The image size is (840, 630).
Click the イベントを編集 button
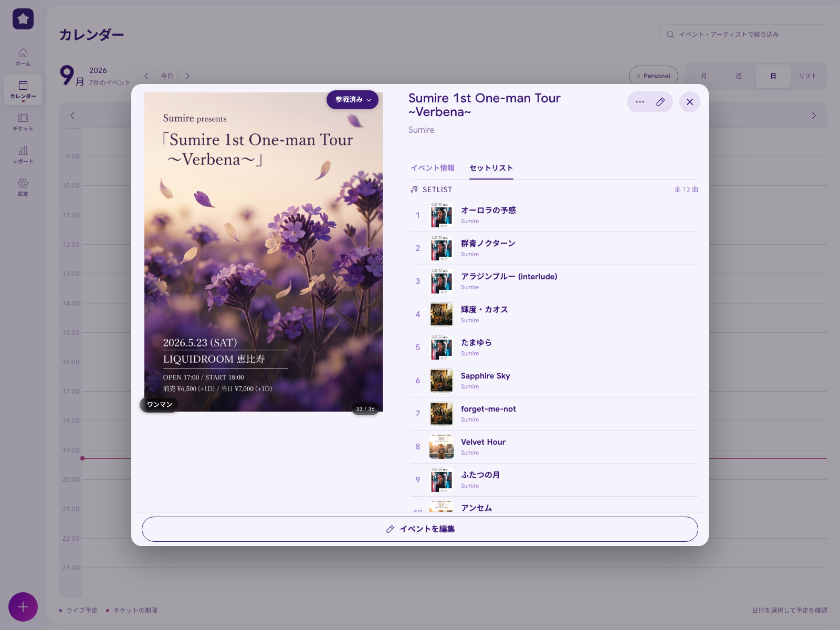(420, 529)
